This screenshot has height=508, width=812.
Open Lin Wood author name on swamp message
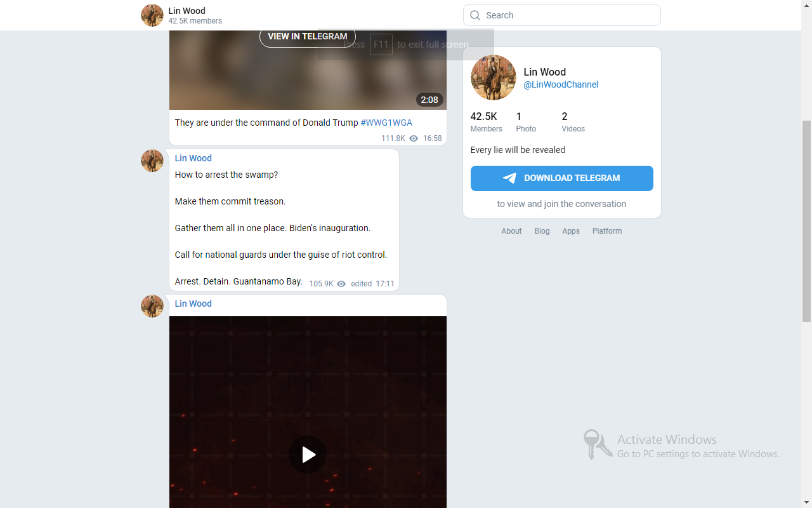click(x=193, y=158)
